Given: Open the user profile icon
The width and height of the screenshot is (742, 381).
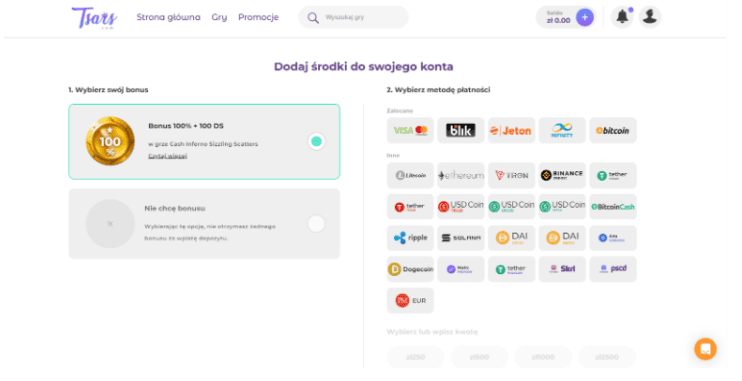Looking at the screenshot, I should click(x=650, y=17).
